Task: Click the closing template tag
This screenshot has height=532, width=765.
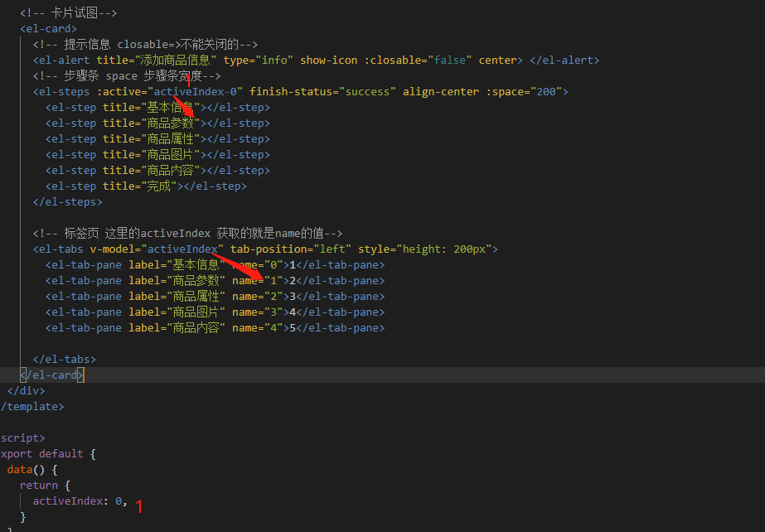Action: pos(32,407)
